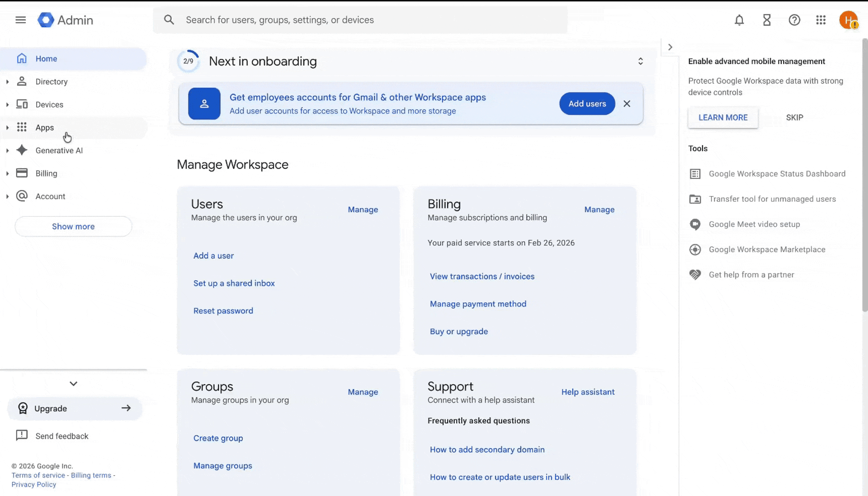
Task: Expand the Directory sidebar section
Action: point(7,82)
